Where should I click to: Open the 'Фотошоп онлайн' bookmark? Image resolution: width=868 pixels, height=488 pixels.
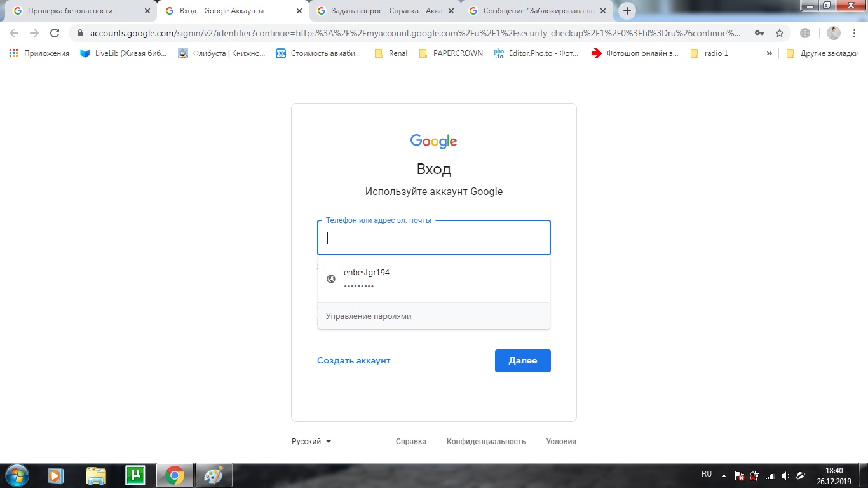pos(635,53)
